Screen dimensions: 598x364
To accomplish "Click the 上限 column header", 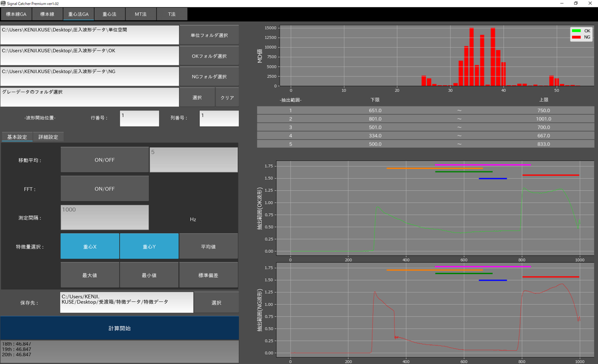I will (x=544, y=100).
